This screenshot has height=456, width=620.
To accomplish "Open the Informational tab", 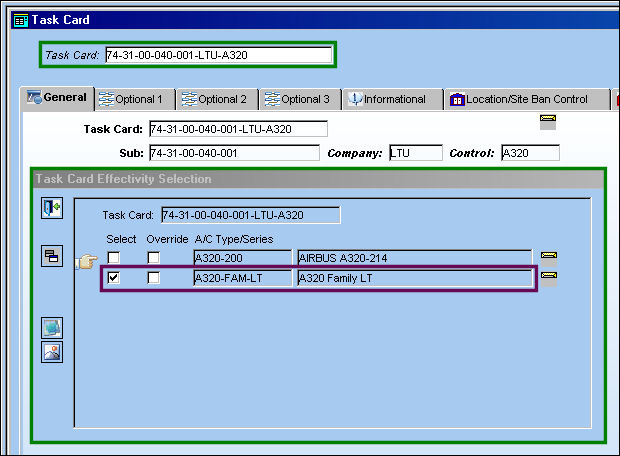I will point(393,99).
